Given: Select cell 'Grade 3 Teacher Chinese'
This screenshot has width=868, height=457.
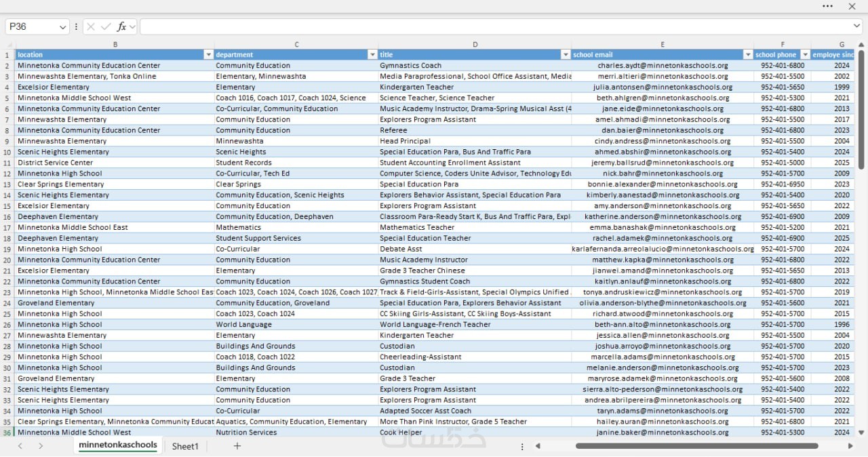Looking at the screenshot, I should point(475,271).
